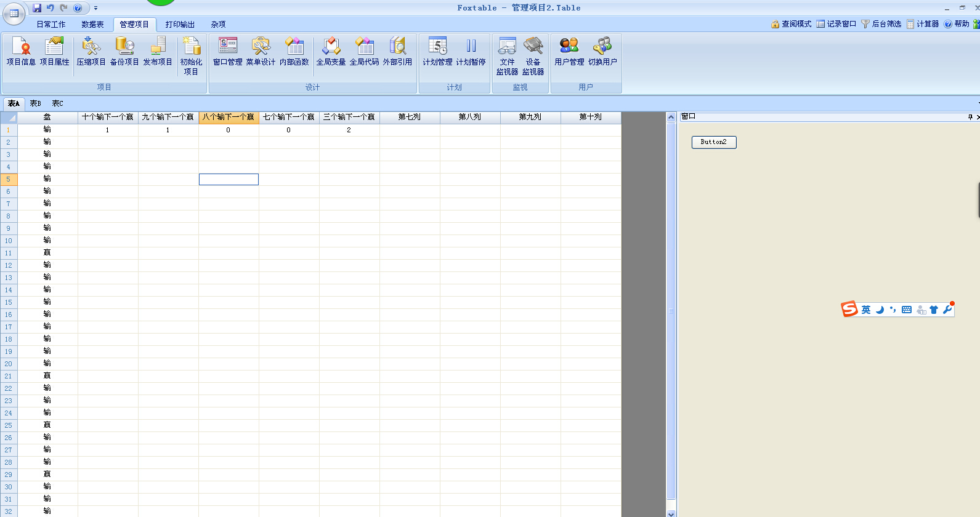The height and width of the screenshot is (517, 980).
Task: Switch to the 数据表 ribbon tab
Action: coord(92,25)
